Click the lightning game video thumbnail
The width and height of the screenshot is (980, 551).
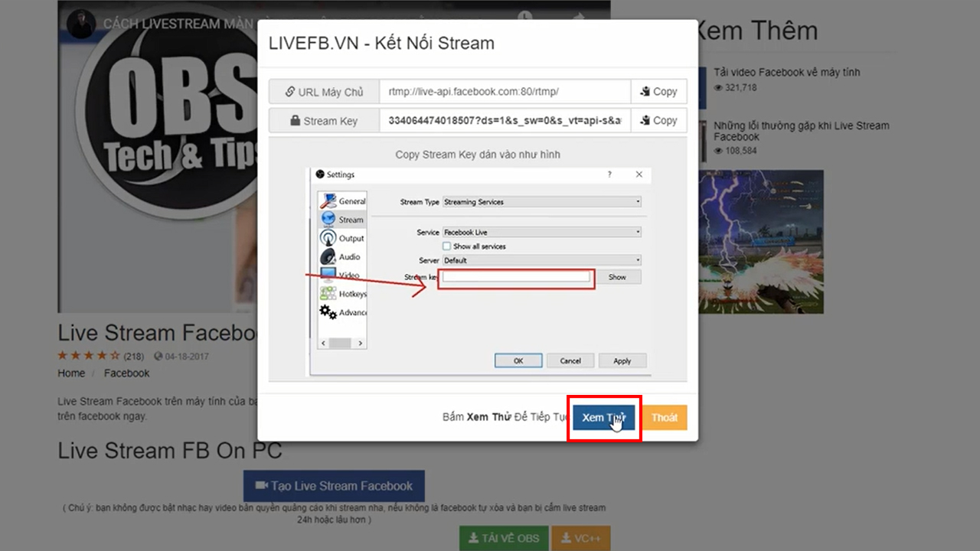point(761,241)
